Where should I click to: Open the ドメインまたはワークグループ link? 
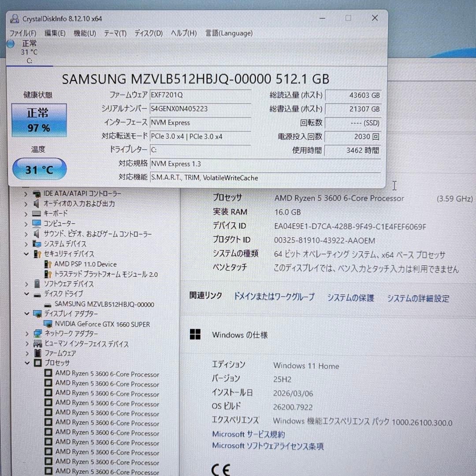(x=274, y=297)
